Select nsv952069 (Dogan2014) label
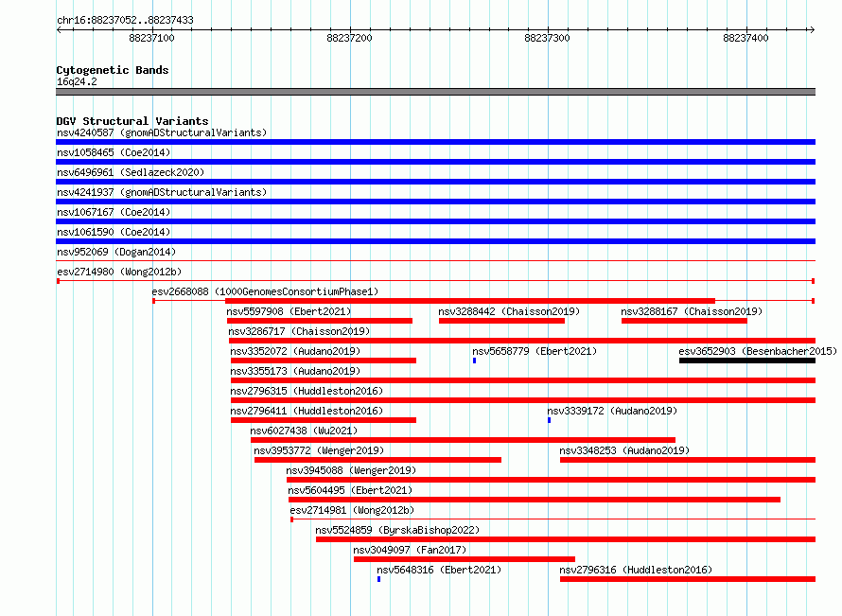 coord(116,252)
